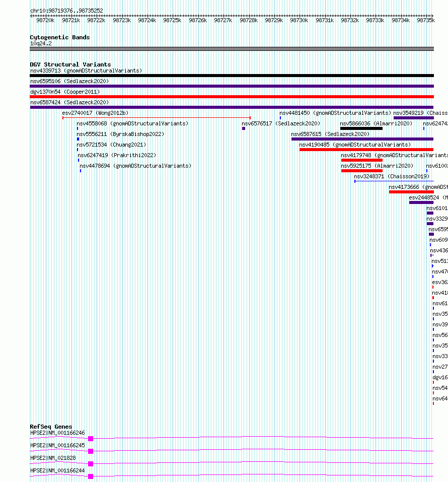Click the purple nsv3549219 Chaisson variant bar
448x482 pixels.
pyautogui.click(x=414, y=118)
